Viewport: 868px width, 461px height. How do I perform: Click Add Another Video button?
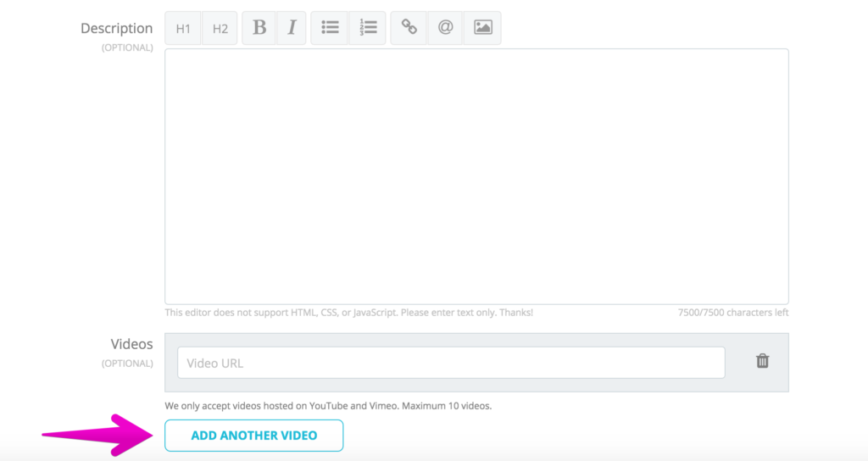[x=254, y=436]
